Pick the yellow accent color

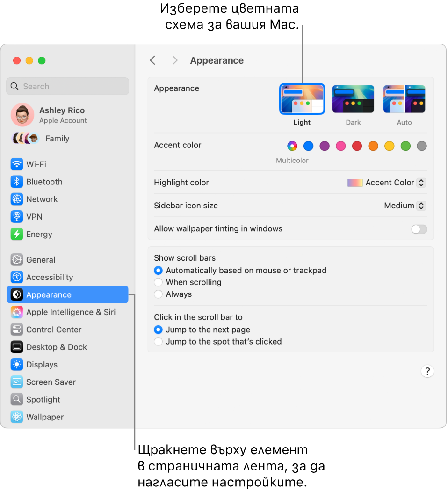click(x=390, y=146)
